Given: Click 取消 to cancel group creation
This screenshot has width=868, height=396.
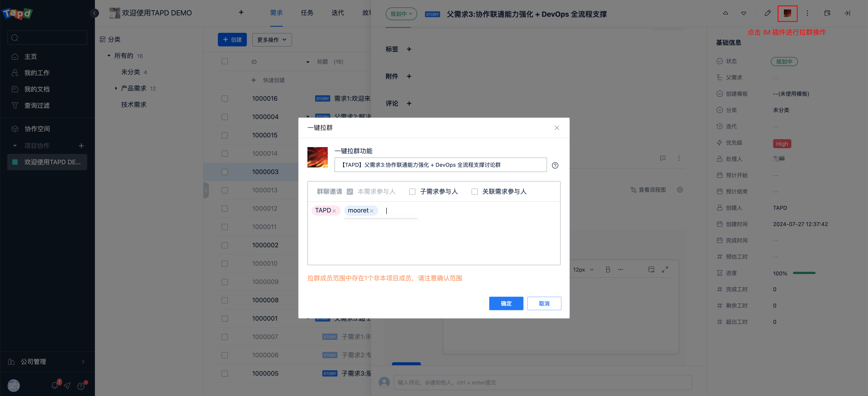Looking at the screenshot, I should pos(544,304).
